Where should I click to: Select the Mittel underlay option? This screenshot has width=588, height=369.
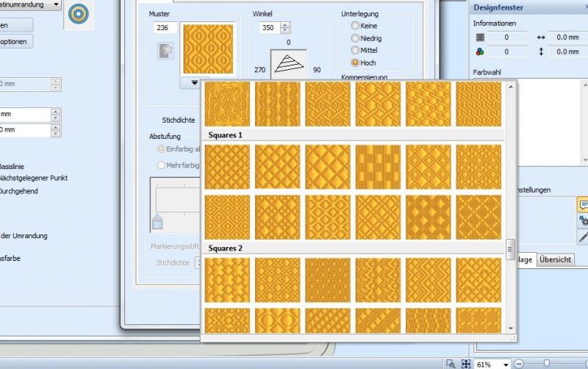355,50
